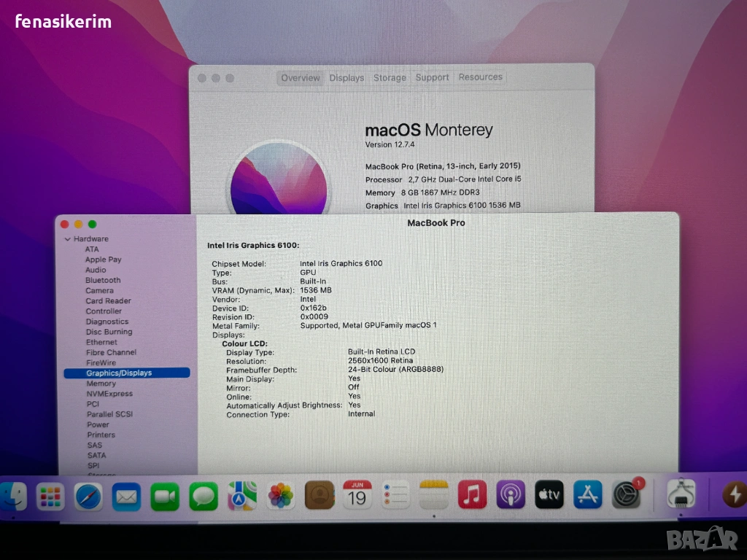747x560 pixels.
Task: Switch to the Displays tab
Action: click(347, 78)
